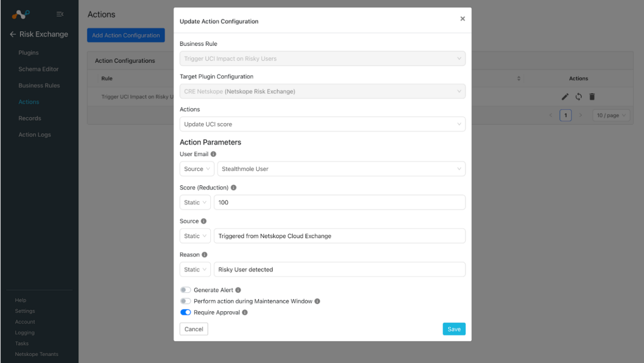Click the Update Action Configuration dialog title
Viewport: 644px width, 363px height.
point(219,21)
